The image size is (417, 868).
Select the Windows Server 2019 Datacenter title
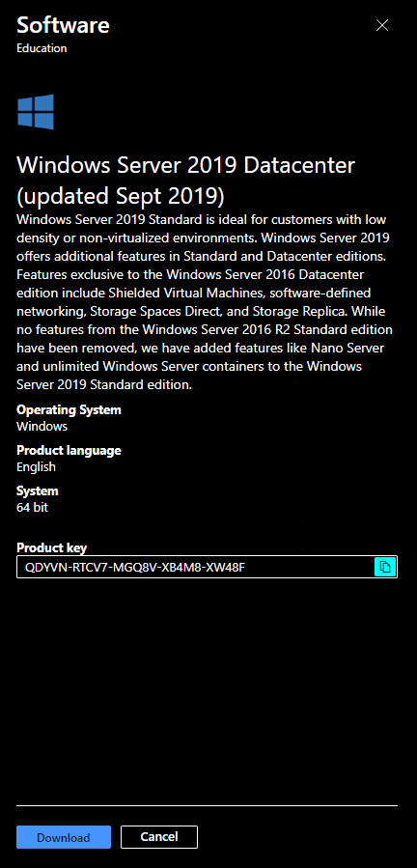coord(186,165)
